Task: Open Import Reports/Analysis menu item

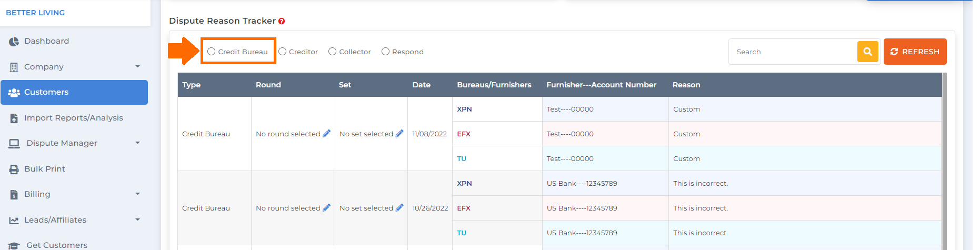Action: coord(74,118)
